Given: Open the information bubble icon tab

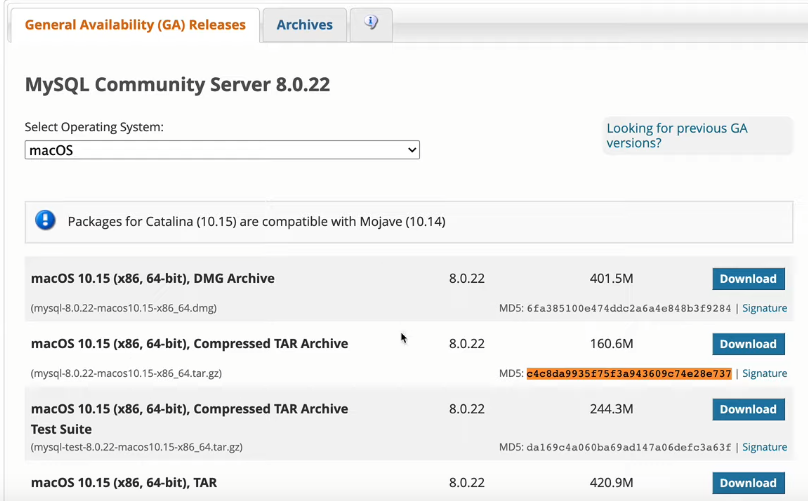Looking at the screenshot, I should (x=371, y=24).
